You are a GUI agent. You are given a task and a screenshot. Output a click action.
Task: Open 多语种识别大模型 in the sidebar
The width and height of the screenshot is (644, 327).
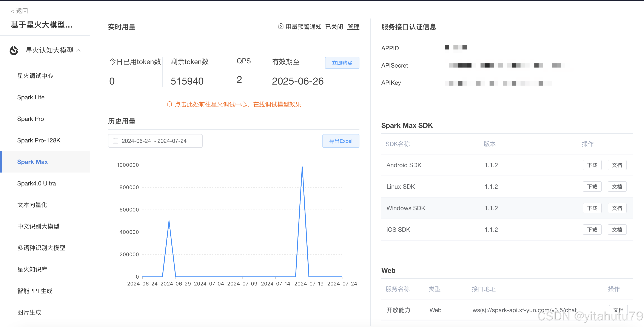41,248
